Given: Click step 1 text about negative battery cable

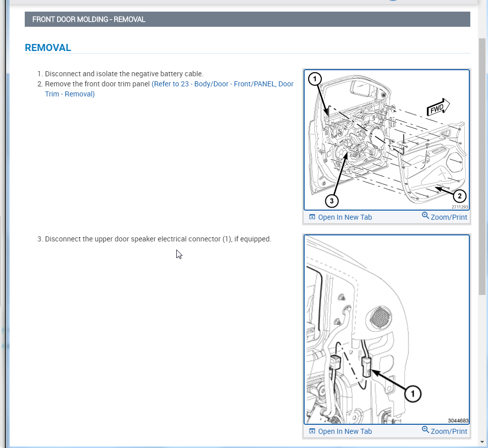Looking at the screenshot, I should point(124,74).
